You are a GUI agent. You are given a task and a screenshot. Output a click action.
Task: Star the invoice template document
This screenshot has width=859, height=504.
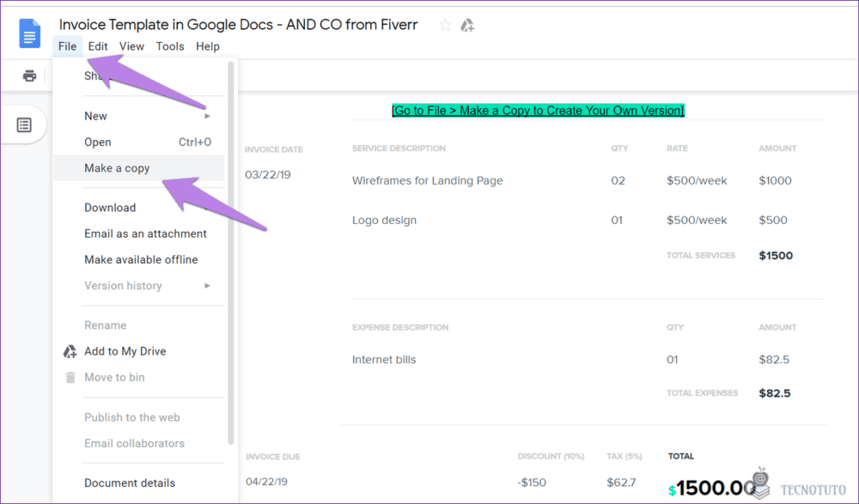[x=445, y=25]
